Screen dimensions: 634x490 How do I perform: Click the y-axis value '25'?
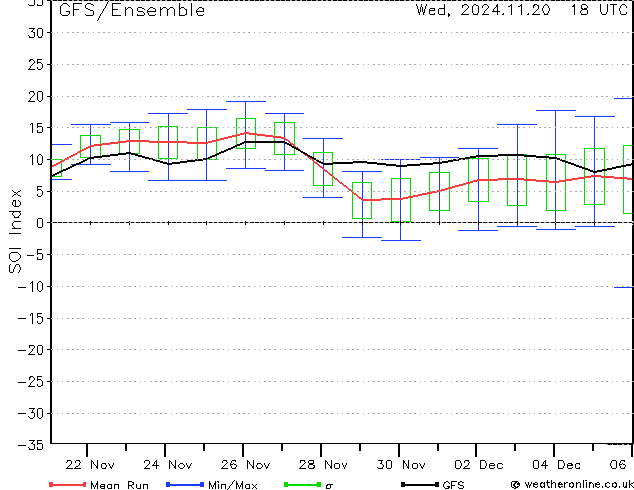(x=36, y=64)
